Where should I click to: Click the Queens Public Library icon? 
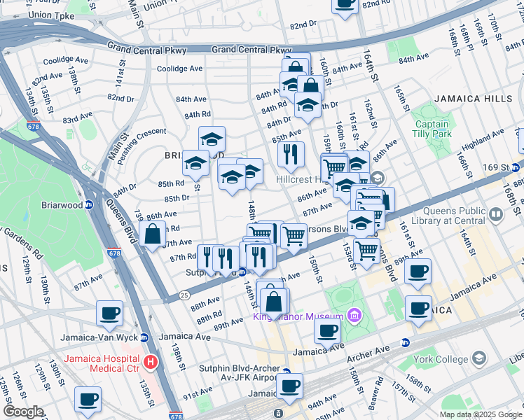point(496,213)
